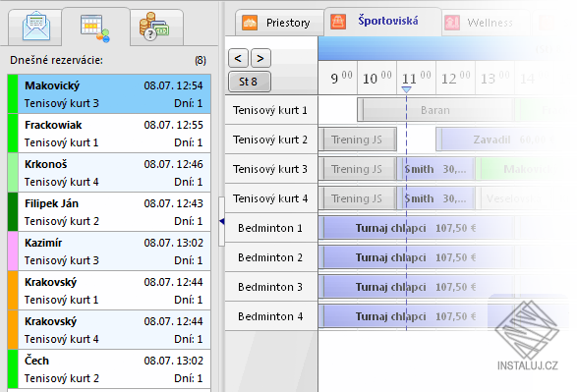This screenshot has width=577, height=392.
Task: Click the Tenisový kurt 2 row header
Action: click(271, 140)
